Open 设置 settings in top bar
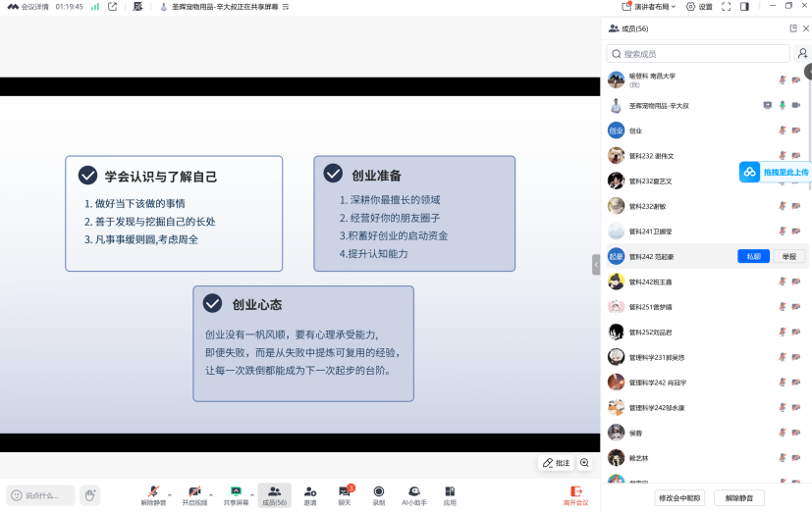 (699, 7)
